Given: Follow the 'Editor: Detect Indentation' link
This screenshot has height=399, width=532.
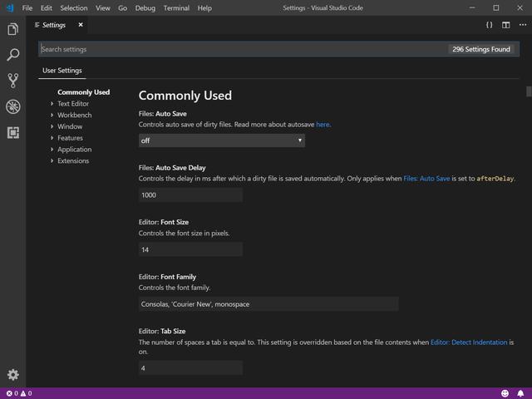Looking at the screenshot, I should pos(469,342).
